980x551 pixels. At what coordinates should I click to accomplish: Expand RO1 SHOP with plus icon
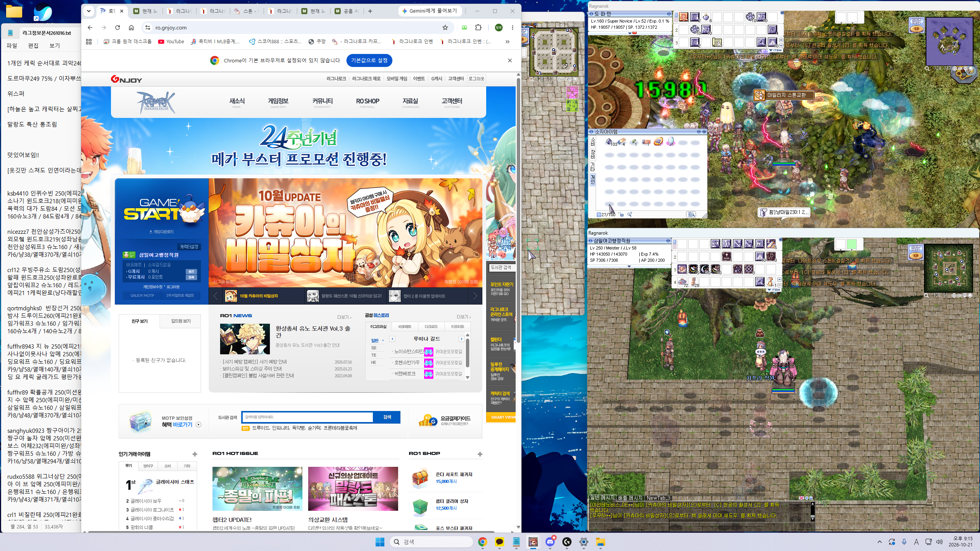coord(480,454)
